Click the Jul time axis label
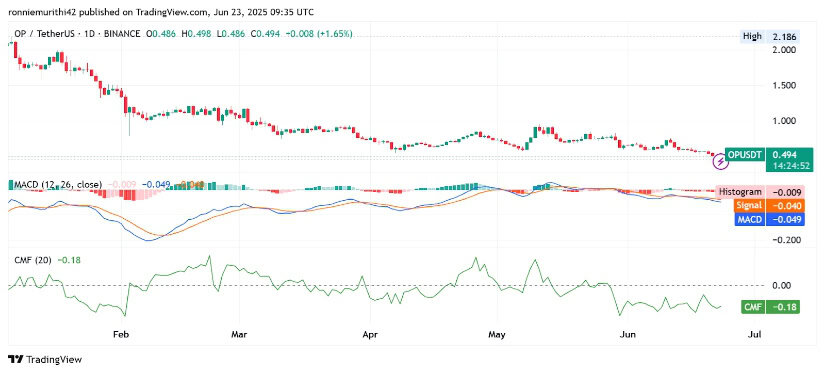Screen dimensions: 825x373 click(x=754, y=334)
